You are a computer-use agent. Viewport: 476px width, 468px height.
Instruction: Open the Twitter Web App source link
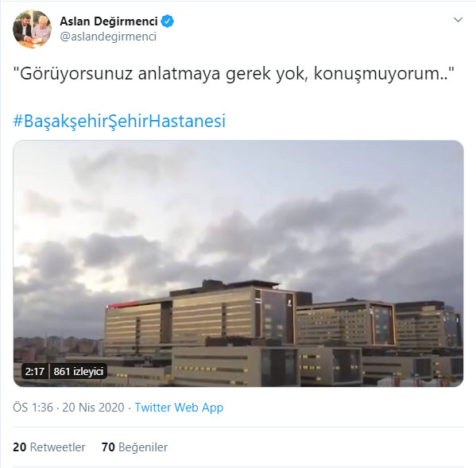coord(179,408)
